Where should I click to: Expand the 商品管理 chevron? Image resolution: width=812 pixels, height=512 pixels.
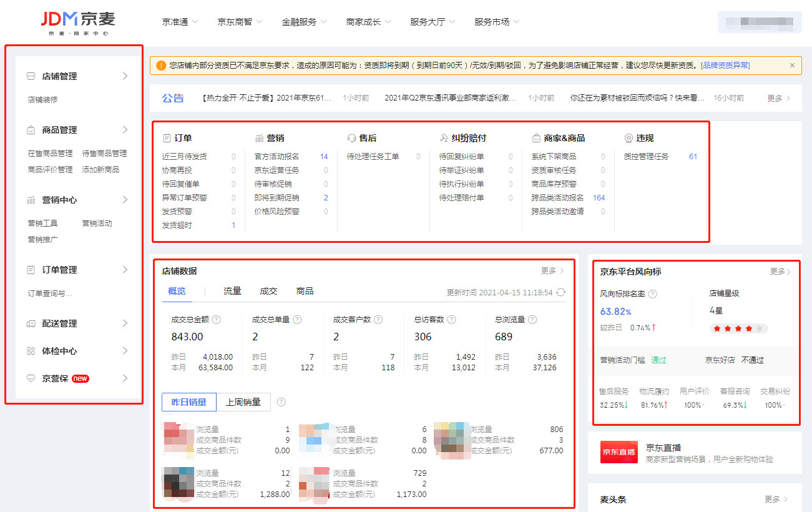point(125,130)
